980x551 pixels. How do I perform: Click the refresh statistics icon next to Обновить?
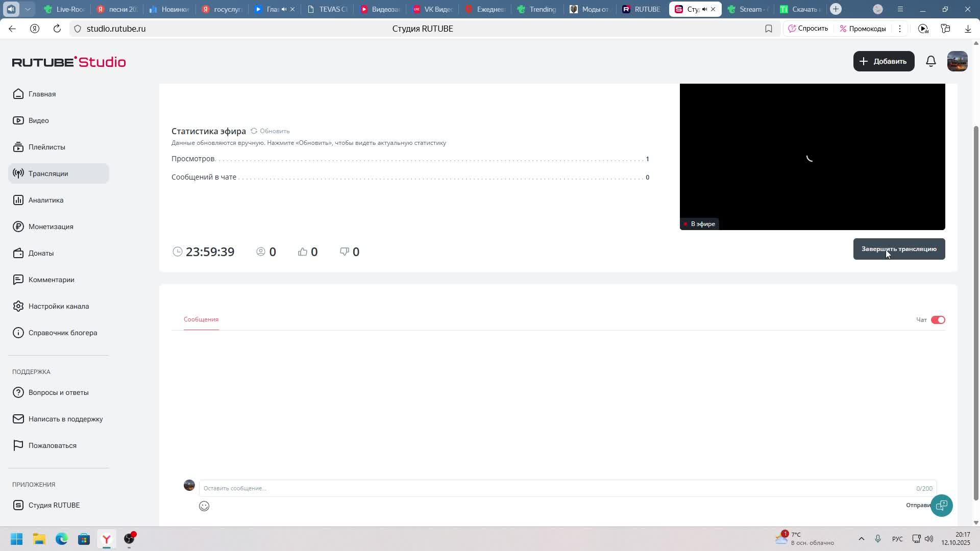coord(254,131)
